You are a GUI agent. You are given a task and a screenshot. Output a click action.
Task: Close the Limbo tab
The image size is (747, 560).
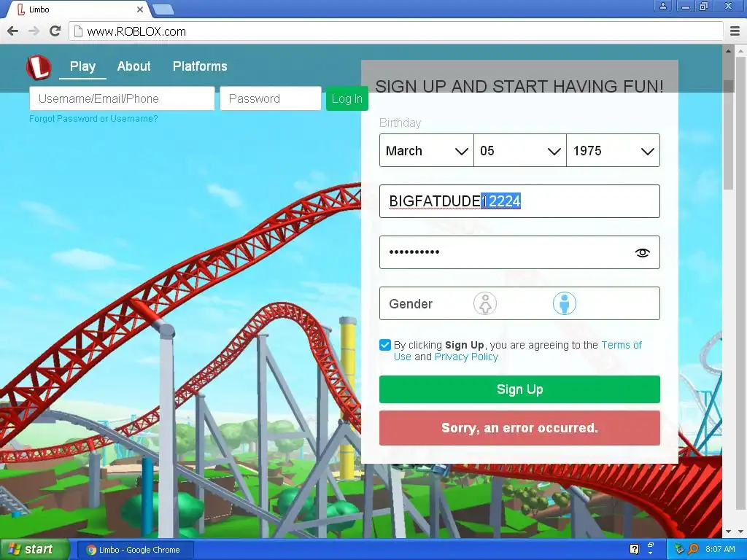140,9
